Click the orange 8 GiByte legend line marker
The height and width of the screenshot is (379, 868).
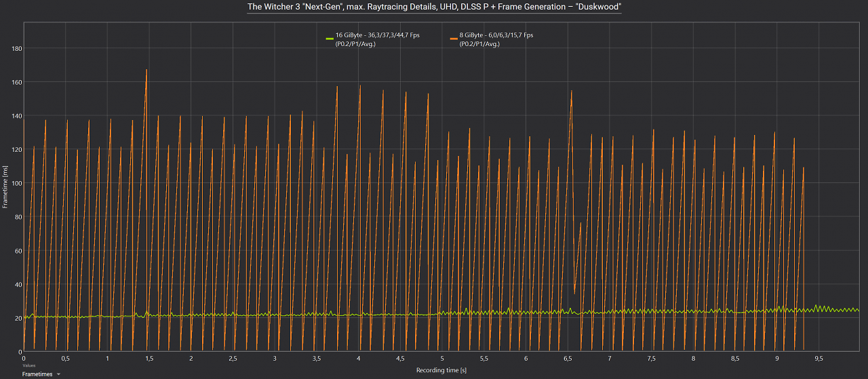(454, 39)
